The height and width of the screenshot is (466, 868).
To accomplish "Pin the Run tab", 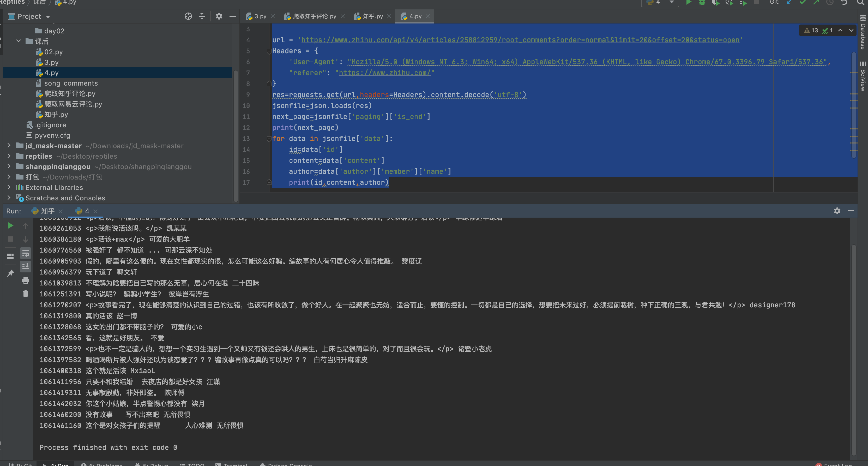I will point(10,273).
